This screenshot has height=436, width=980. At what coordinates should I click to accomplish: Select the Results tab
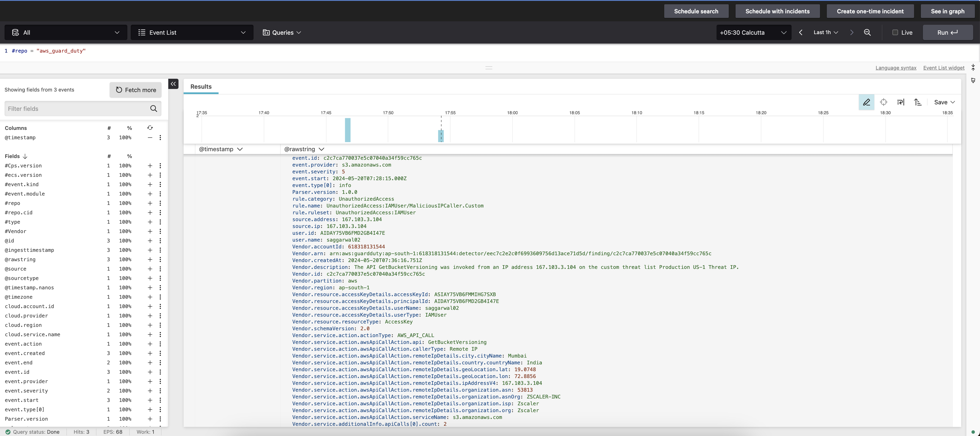point(201,86)
